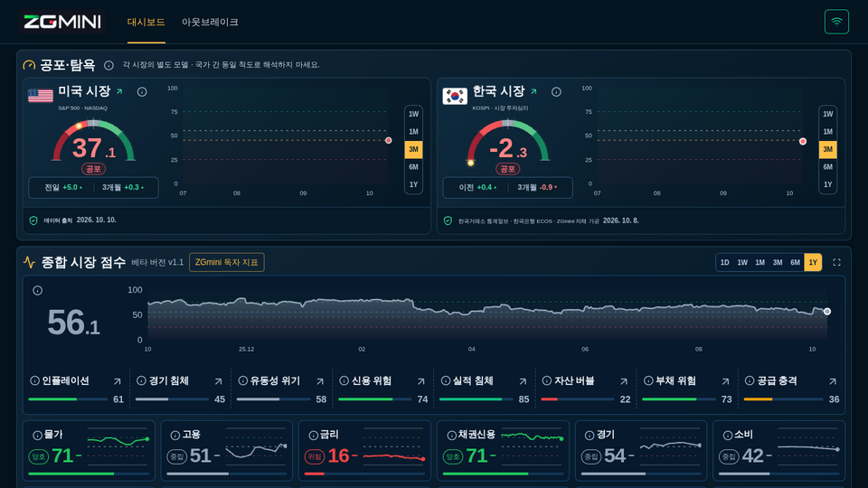Screen dimensions: 868x488
Task: Click the shield icon beside 데이터 출처
Action: [x=33, y=221]
